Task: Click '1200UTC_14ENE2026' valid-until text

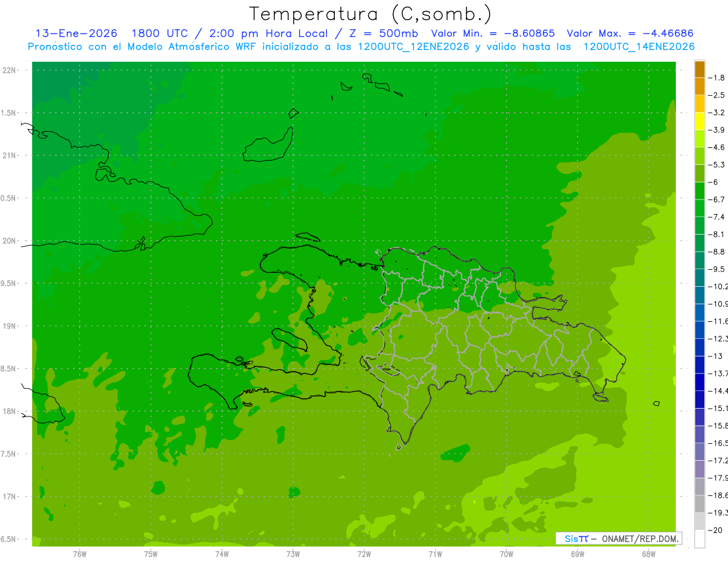Action: (x=639, y=47)
